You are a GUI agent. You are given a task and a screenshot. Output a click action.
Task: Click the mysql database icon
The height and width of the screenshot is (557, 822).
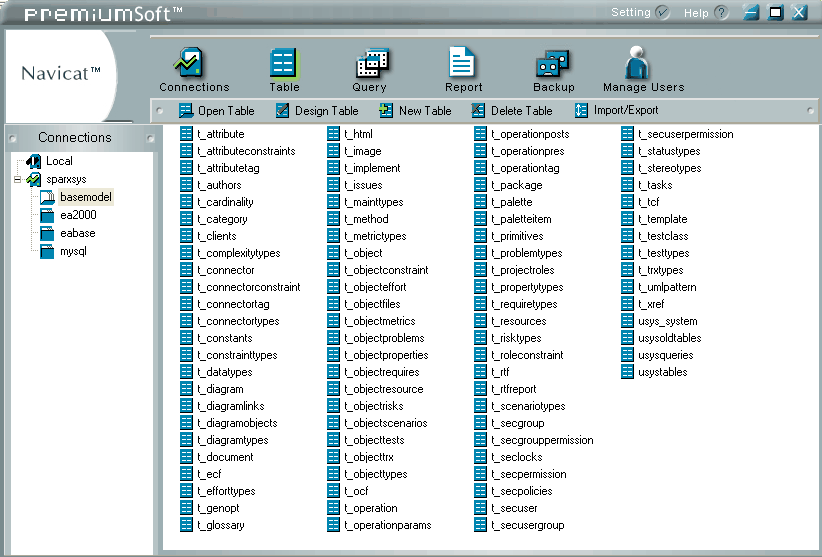coord(47,252)
